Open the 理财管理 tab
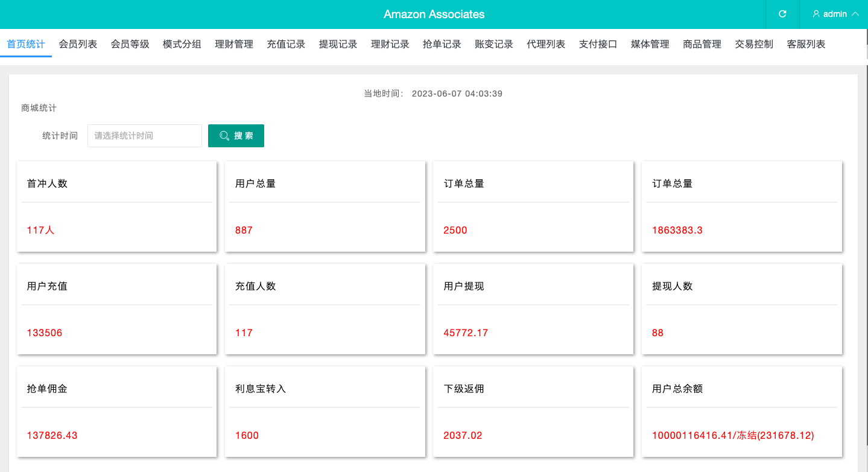 point(234,44)
